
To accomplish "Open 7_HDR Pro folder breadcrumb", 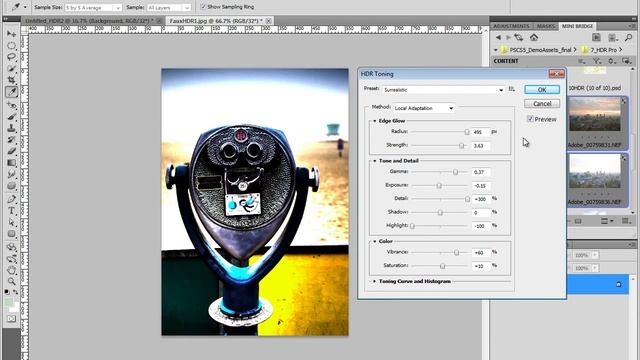I will (599, 50).
